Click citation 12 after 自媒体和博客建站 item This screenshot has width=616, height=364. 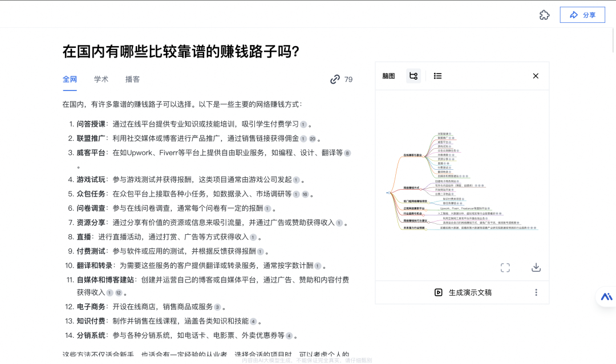[119, 293]
